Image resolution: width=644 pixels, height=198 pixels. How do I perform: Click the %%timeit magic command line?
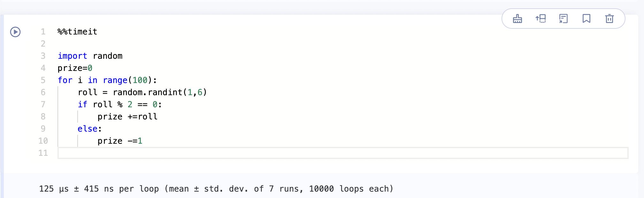click(x=77, y=32)
